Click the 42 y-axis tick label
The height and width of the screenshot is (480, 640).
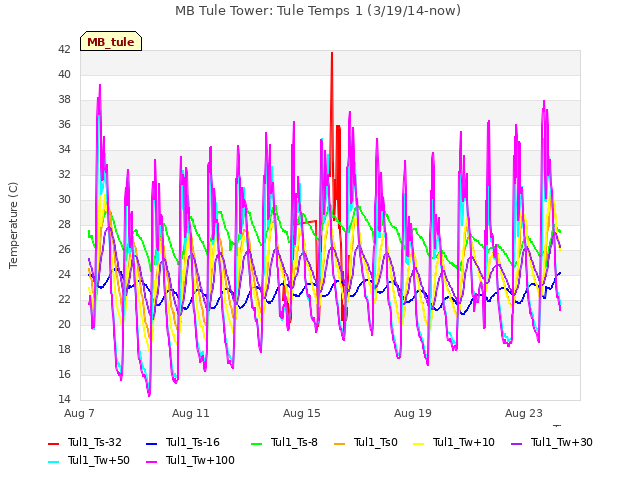(64, 49)
